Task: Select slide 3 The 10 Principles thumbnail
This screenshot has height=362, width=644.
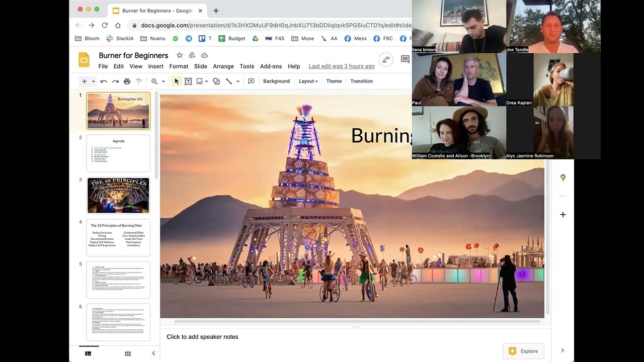Action: tap(118, 195)
